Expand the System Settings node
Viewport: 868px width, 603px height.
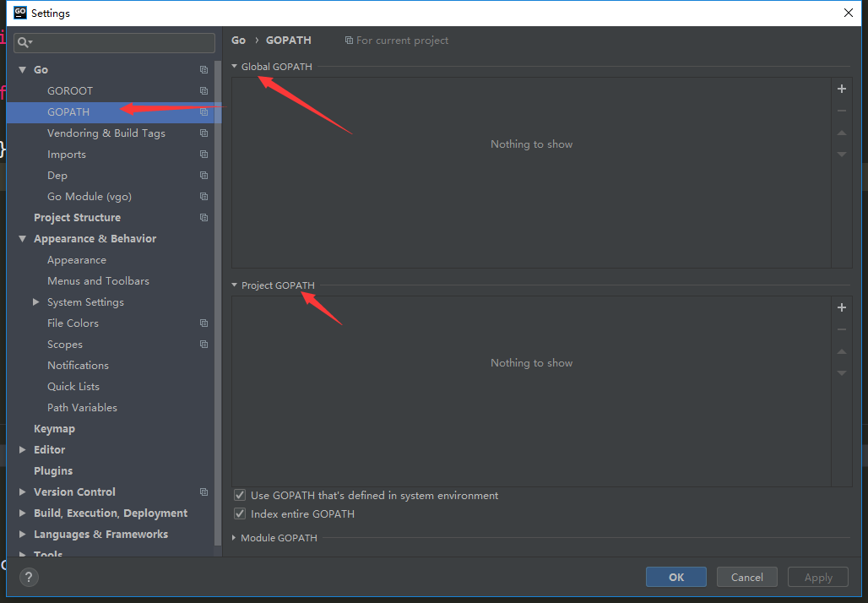coord(36,301)
